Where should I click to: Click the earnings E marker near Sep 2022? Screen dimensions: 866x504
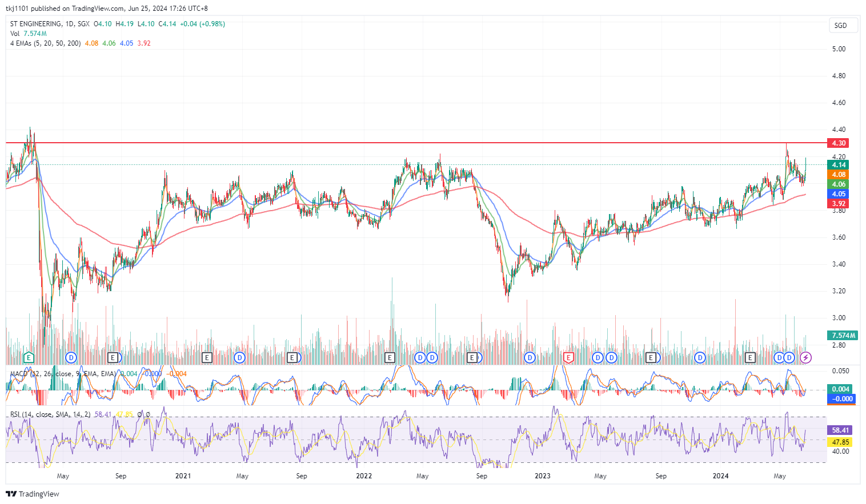coord(472,358)
